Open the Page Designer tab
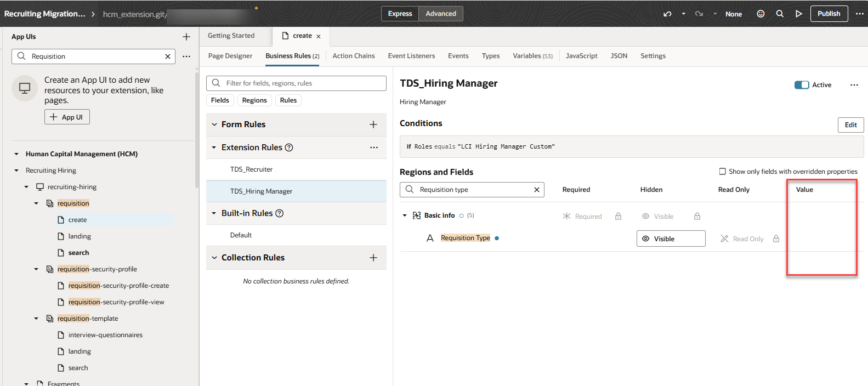 click(230, 56)
